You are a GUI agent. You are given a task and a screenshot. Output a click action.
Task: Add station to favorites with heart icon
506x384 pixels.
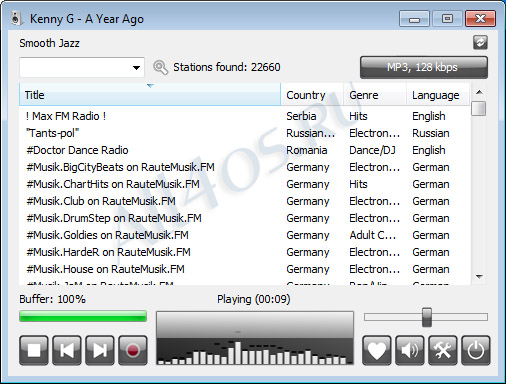coord(377,350)
